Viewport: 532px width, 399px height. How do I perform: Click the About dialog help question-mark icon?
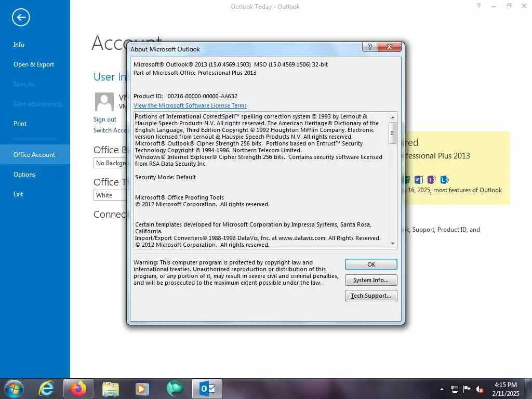[369, 47]
